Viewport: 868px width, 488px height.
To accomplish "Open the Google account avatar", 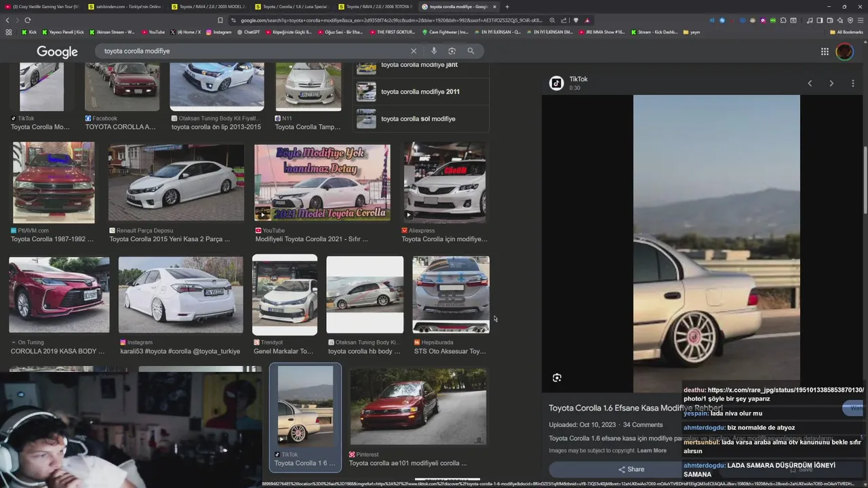I will [844, 52].
